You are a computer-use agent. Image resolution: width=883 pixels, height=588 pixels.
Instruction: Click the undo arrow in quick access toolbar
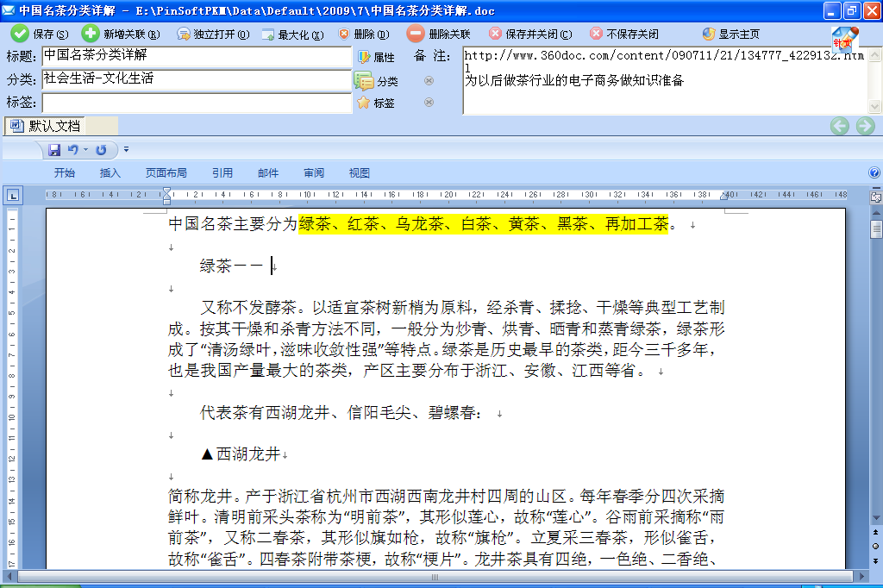pyautogui.click(x=73, y=150)
